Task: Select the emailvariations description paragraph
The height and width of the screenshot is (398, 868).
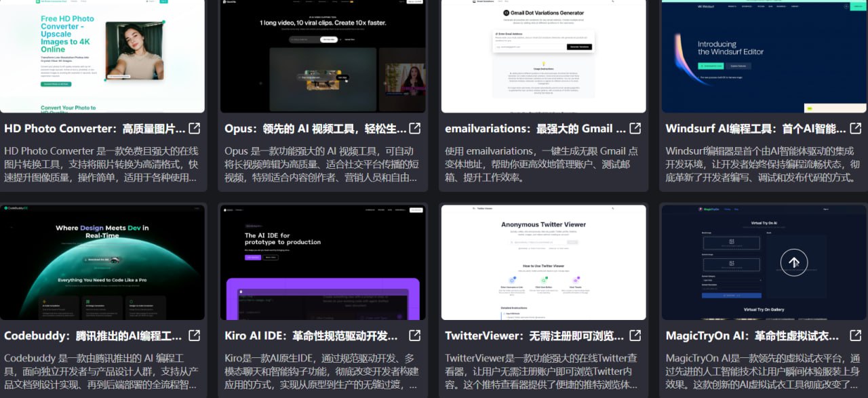Action: 542,164
